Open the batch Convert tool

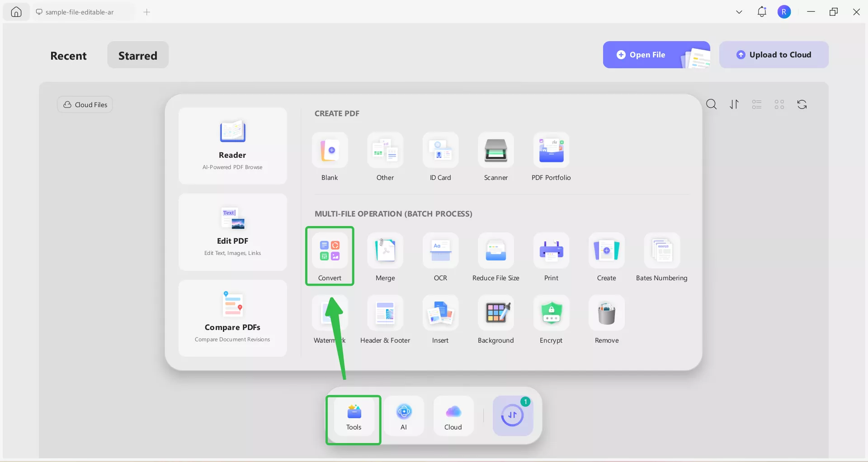pyautogui.click(x=330, y=256)
